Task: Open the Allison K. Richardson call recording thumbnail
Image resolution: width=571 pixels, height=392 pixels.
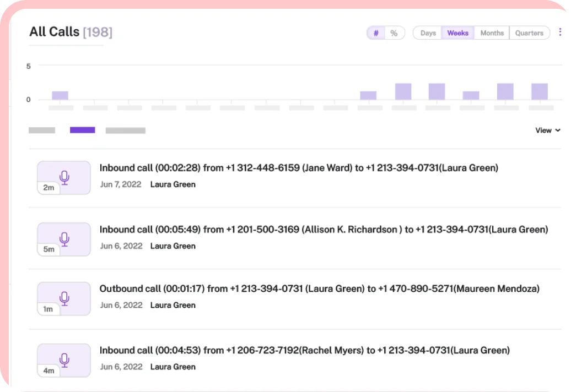Action: click(x=64, y=239)
